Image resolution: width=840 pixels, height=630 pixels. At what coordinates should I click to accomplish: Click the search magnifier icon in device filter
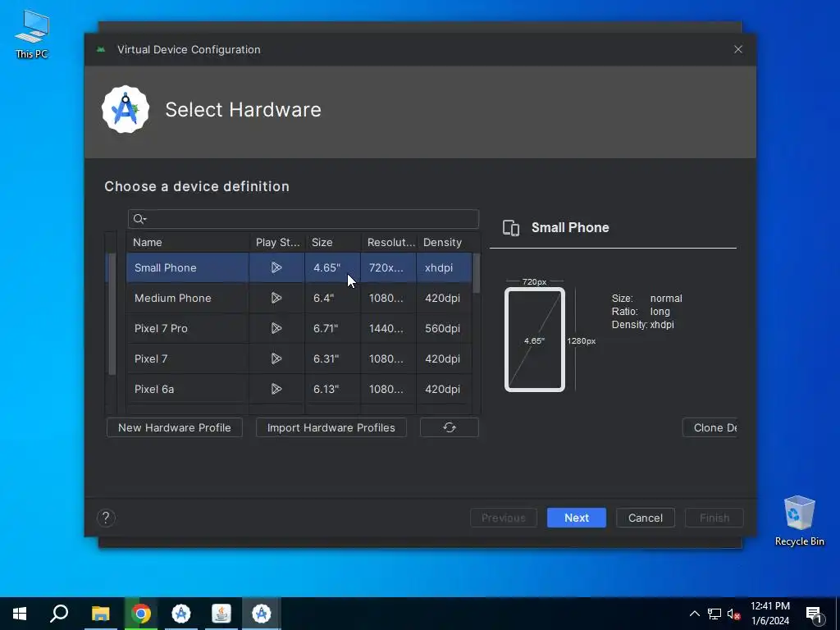[139, 219]
